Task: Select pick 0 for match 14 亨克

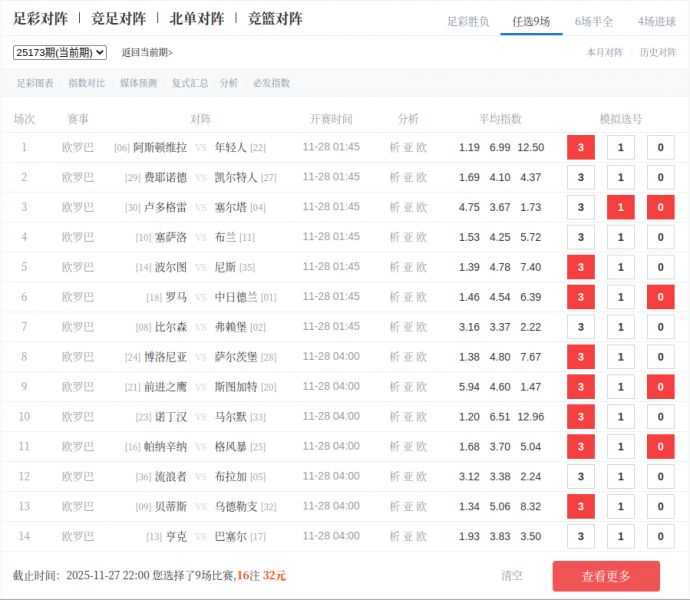Action: [661, 537]
